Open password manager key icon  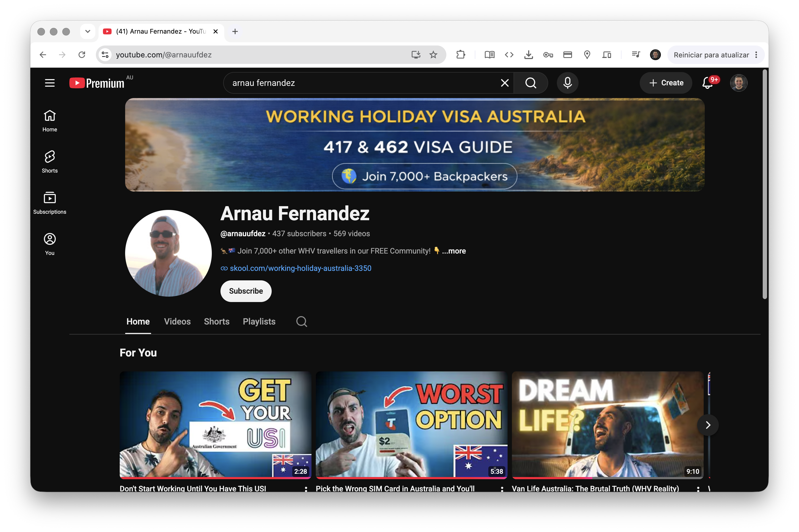coord(548,55)
